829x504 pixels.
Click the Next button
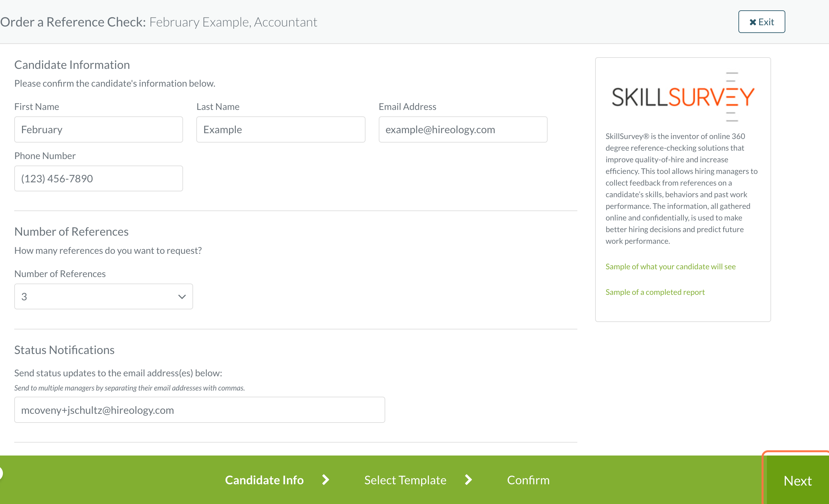click(x=797, y=480)
